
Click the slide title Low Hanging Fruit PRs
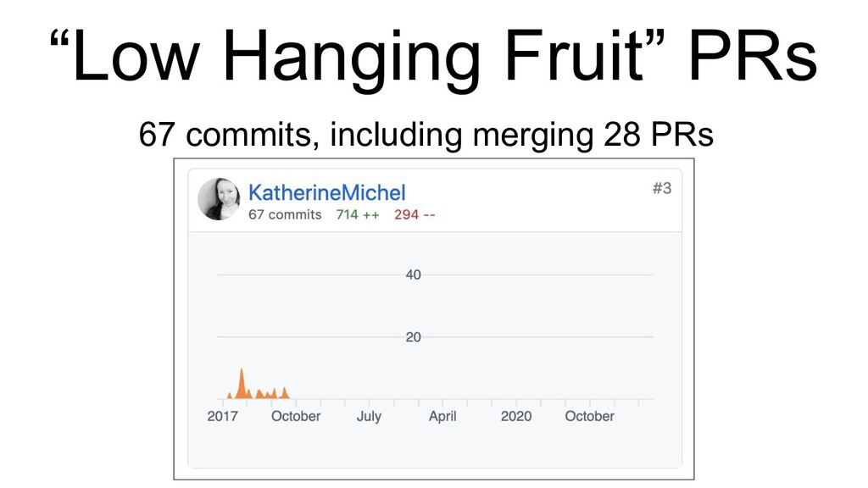pyautogui.click(x=433, y=57)
